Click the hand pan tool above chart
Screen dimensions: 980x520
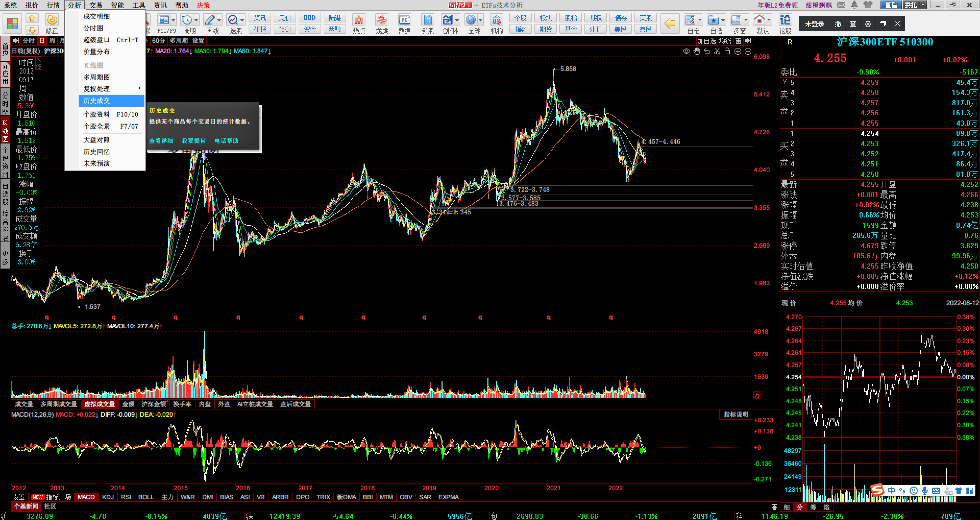pyautogui.click(x=696, y=51)
